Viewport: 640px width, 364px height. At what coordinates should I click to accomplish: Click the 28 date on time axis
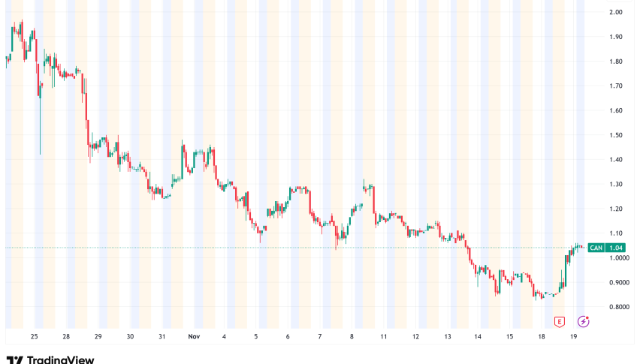click(x=67, y=337)
